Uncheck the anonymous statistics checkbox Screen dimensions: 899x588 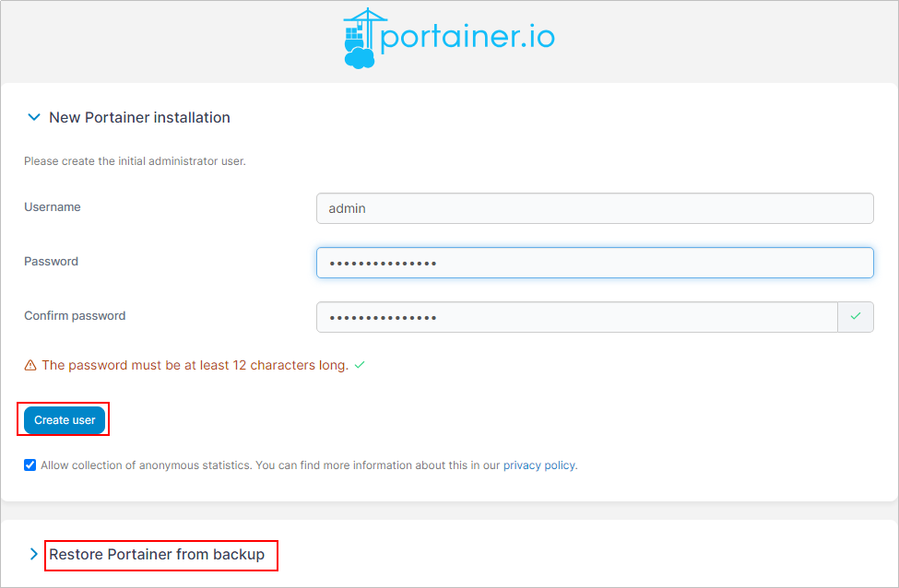click(30, 465)
